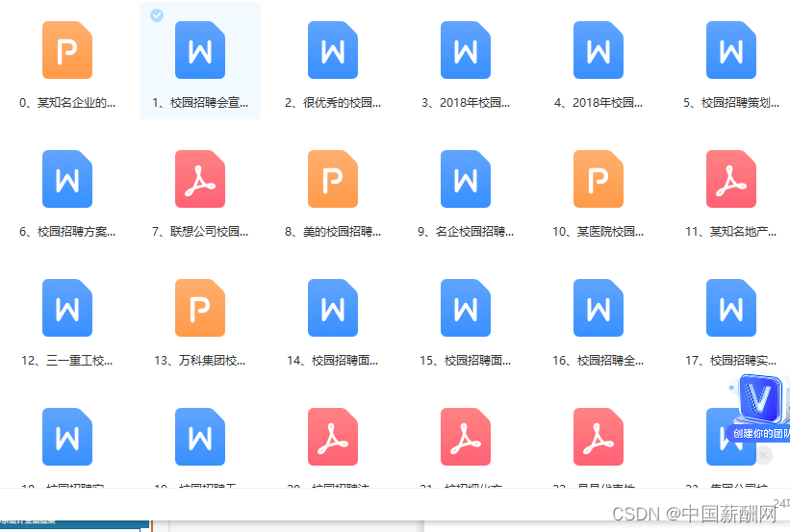Click the 创建你的团队 floating badge
Viewport: 790px width, 532px height.
pos(760,408)
